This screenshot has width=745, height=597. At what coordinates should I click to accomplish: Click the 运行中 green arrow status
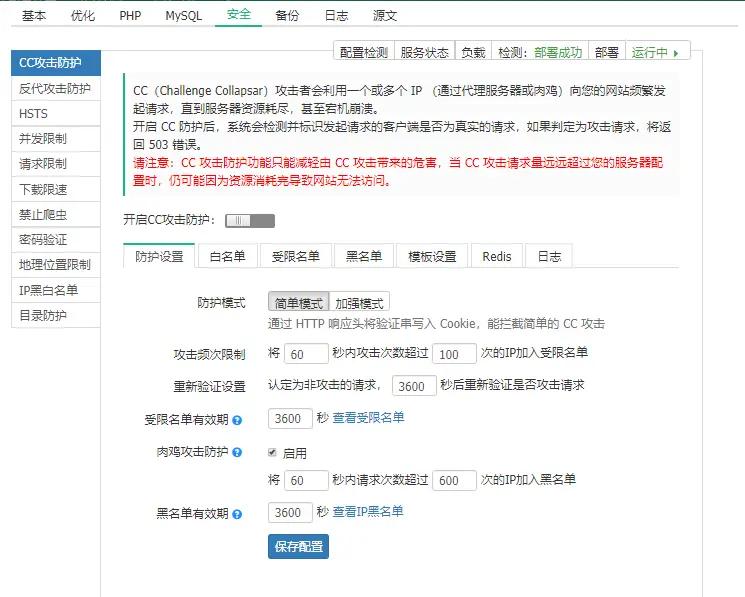660,52
